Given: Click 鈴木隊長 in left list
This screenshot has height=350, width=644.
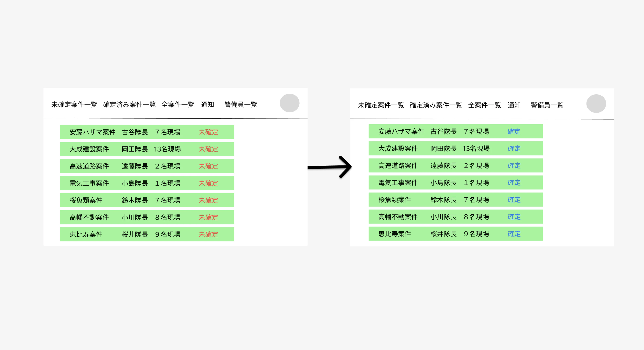Looking at the screenshot, I should pyautogui.click(x=135, y=200).
